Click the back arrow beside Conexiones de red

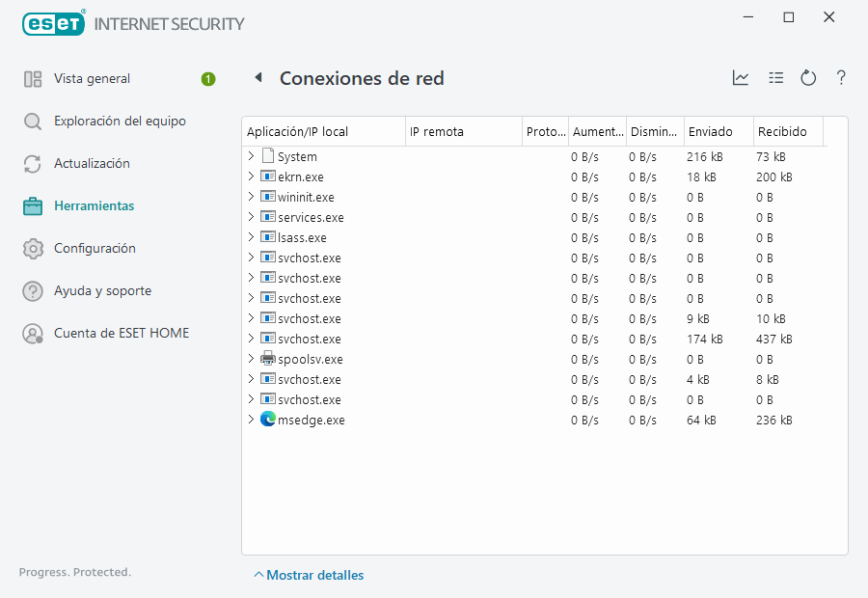tap(258, 78)
